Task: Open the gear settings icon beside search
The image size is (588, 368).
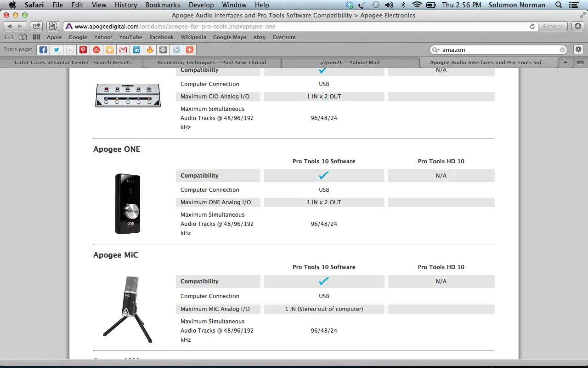Action: point(578,50)
